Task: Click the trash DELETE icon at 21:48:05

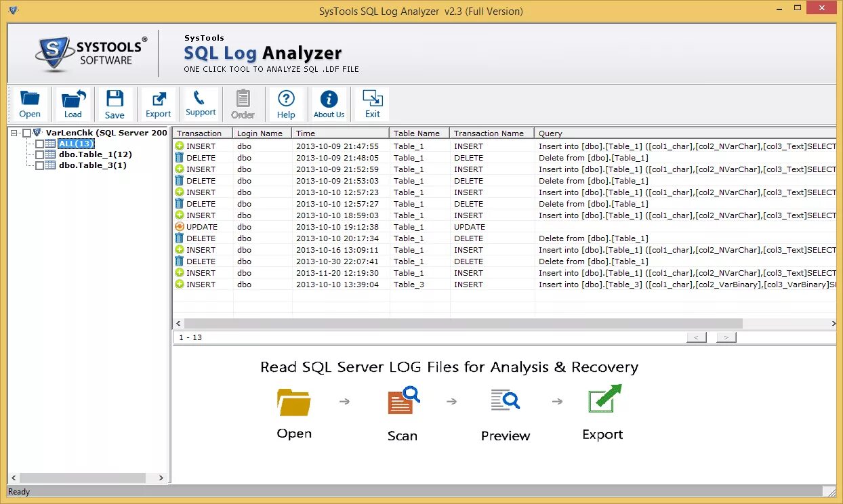Action: pos(180,158)
